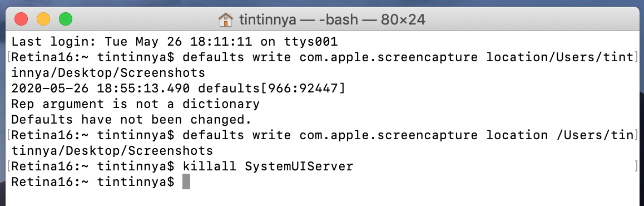Click the "killall SystemUIServer" command text
Image resolution: width=644 pixels, height=206 pixels.
coord(268,166)
